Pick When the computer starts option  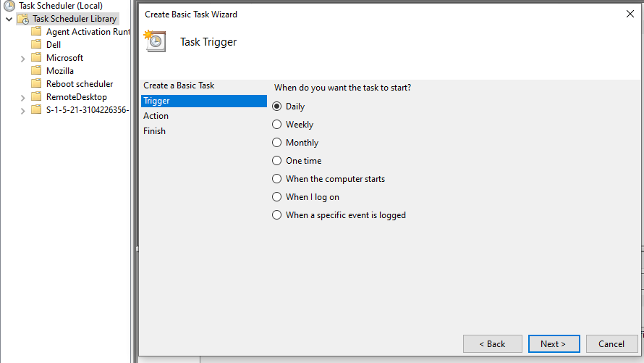point(277,179)
